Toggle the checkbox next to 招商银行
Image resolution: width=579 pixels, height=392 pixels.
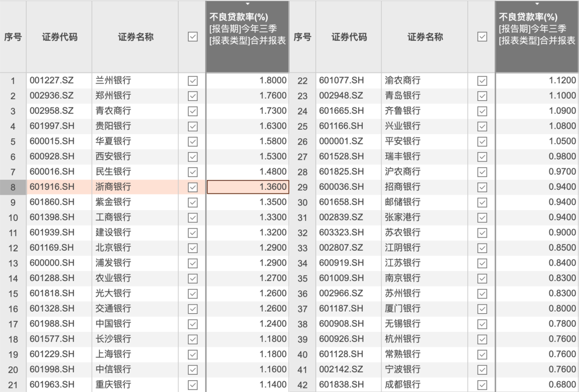click(481, 187)
